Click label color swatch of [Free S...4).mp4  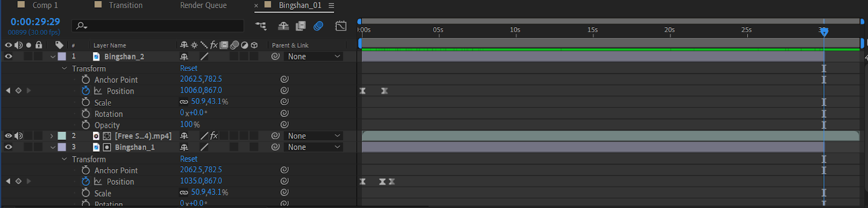(x=62, y=136)
